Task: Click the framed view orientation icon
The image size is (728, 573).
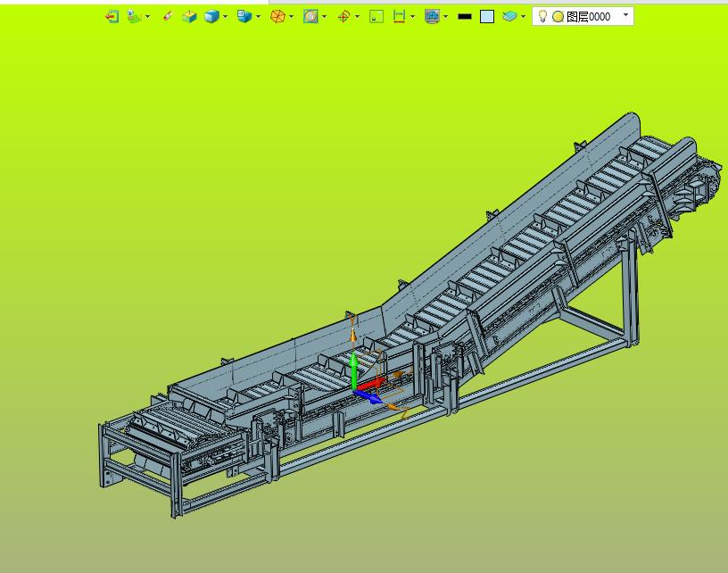Action: point(310,17)
